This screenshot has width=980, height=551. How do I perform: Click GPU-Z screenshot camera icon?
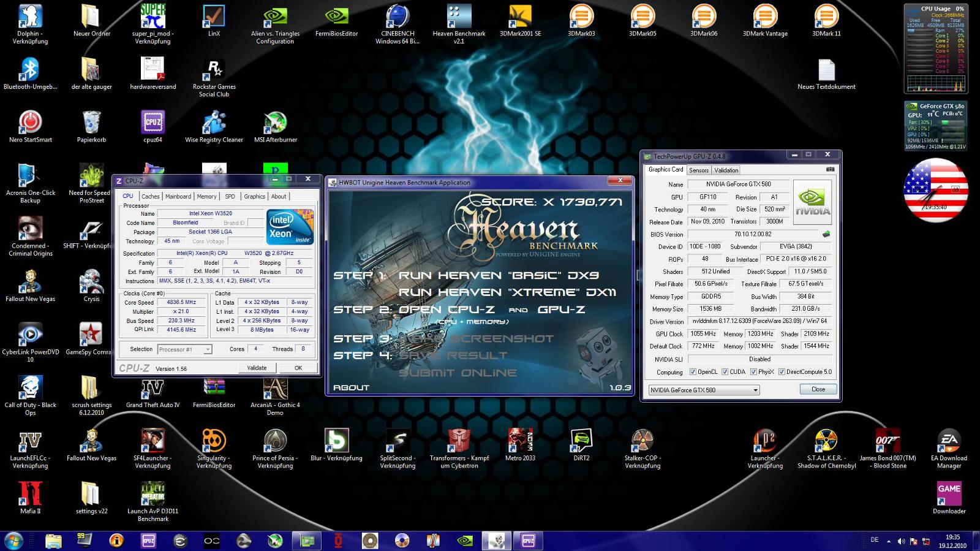[x=830, y=169]
